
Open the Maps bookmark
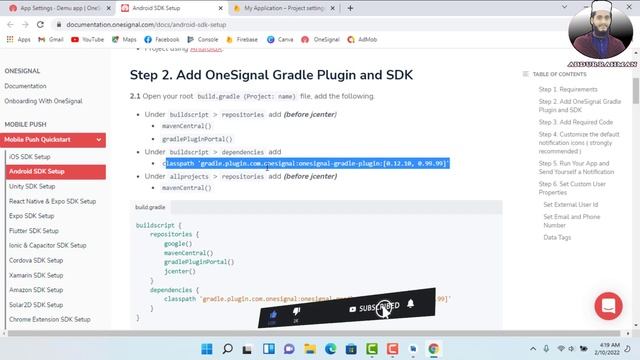click(x=124, y=40)
